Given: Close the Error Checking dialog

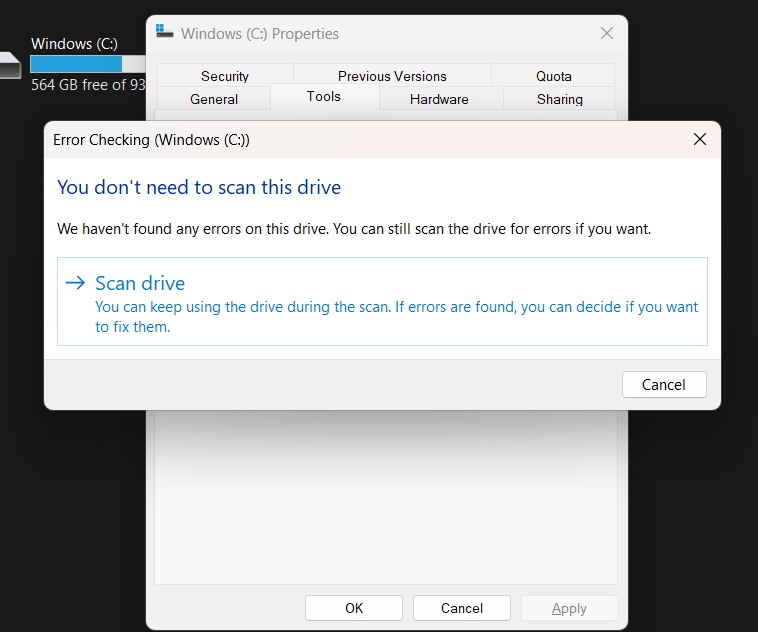Looking at the screenshot, I should click(x=700, y=140).
